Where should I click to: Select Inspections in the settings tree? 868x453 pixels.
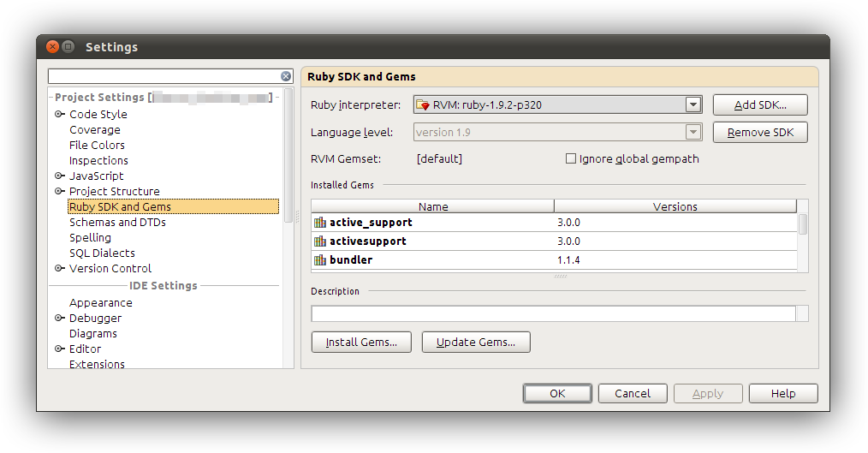coord(98,161)
